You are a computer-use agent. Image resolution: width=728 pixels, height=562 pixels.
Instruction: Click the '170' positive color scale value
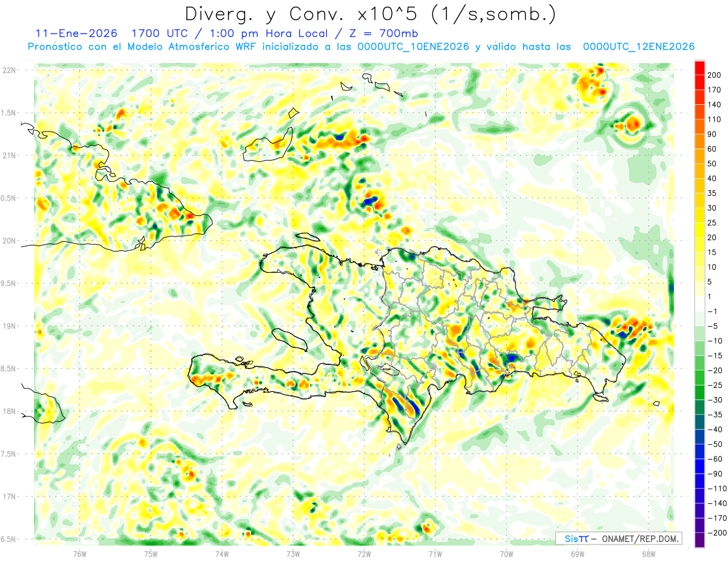(715, 90)
